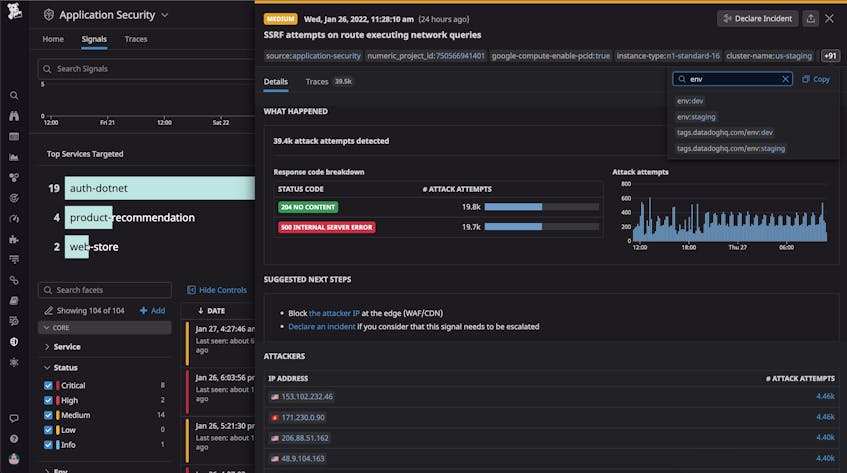This screenshot has height=473, width=847.
Task: Select the Details tab in signal panel
Action: [x=275, y=82]
